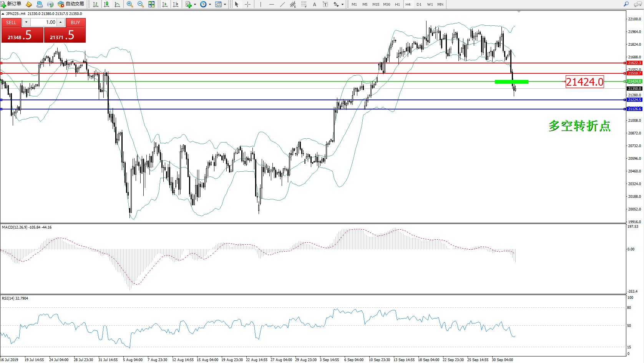
Task: Toggle AutoTrading (自动交易) in toolbar
Action: click(x=71, y=4)
